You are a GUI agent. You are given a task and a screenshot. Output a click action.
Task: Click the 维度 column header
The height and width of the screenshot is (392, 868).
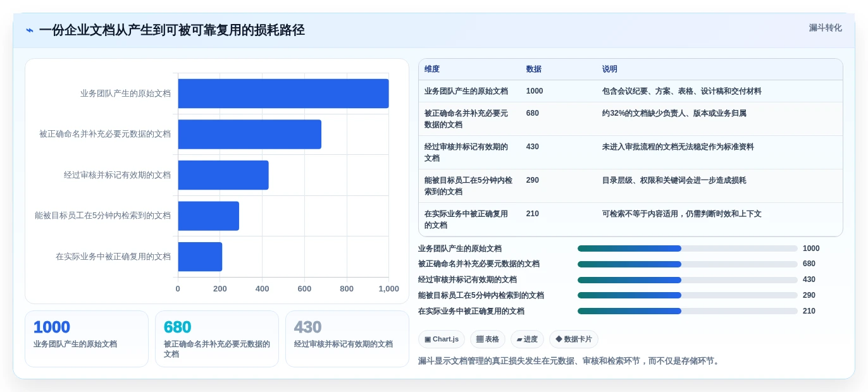click(x=432, y=70)
